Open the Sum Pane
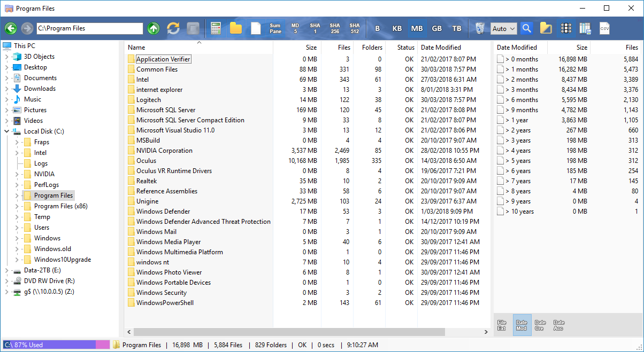The image size is (644, 352). pos(277,28)
